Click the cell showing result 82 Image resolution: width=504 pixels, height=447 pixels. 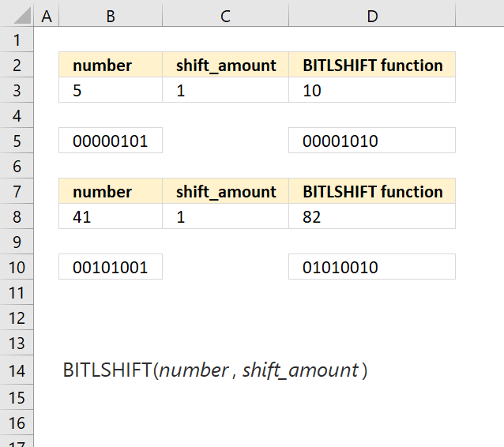372,216
